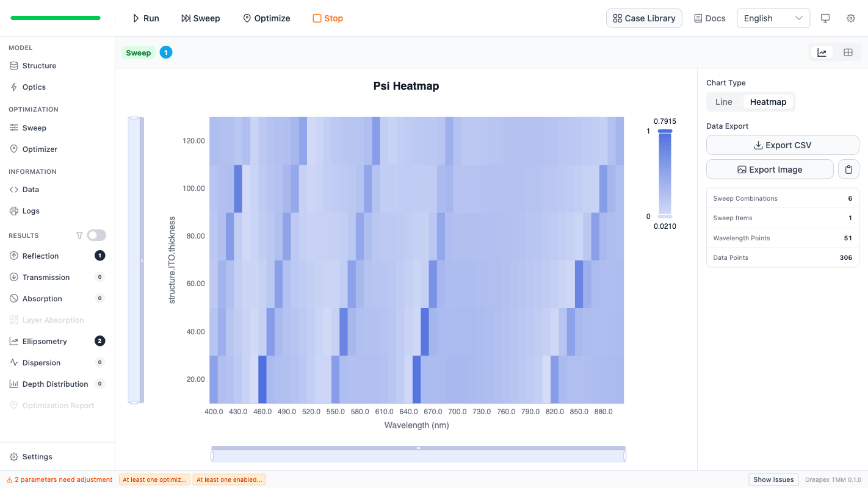Switch to the table grid view icon
This screenshot has width=868, height=488.
pos(848,52)
